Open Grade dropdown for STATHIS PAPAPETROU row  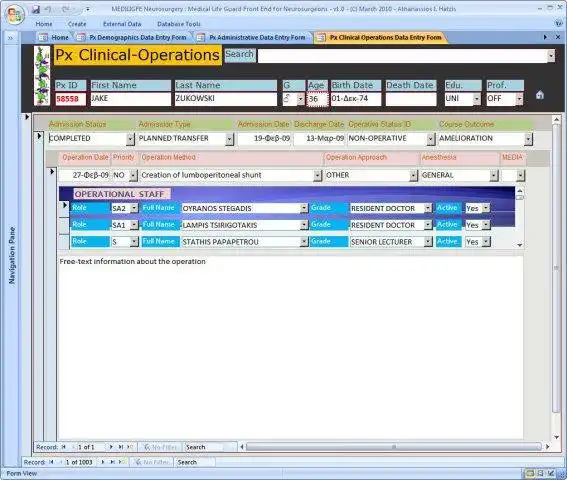428,242
